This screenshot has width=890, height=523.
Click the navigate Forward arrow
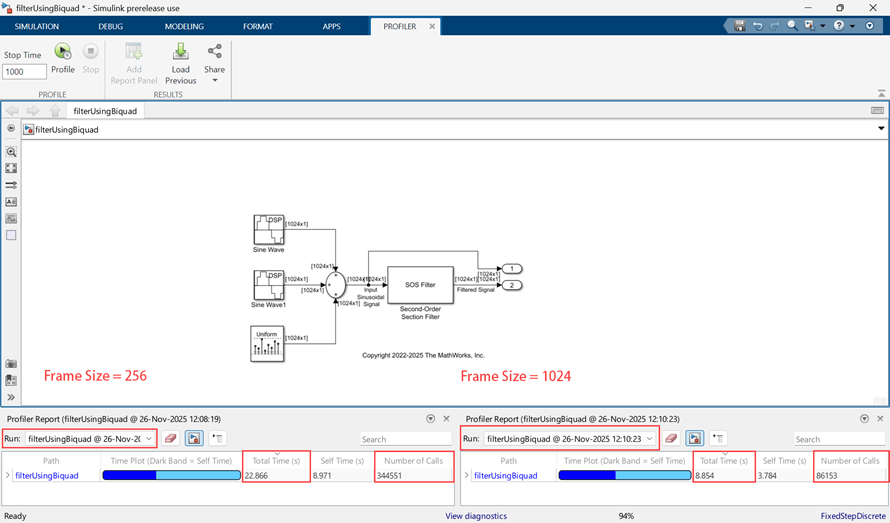(33, 111)
